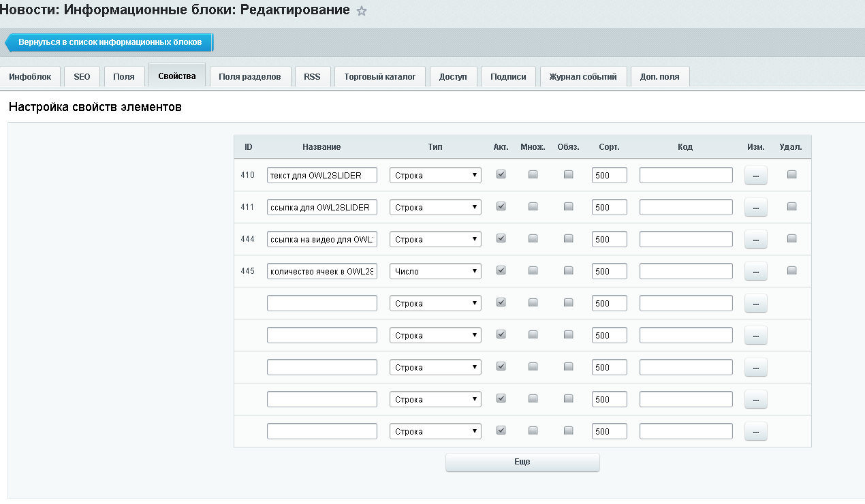Mark property 444 as required
The image size is (865, 504).
[568, 238]
